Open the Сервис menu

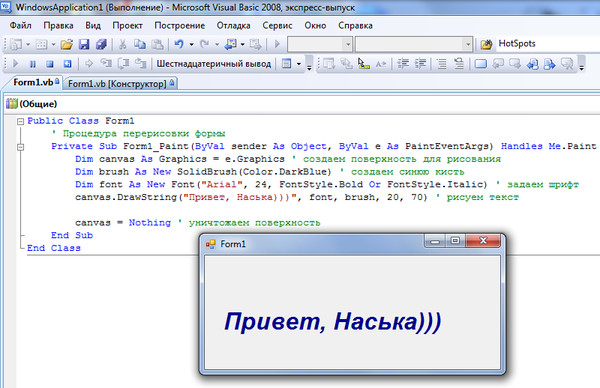pos(277,26)
